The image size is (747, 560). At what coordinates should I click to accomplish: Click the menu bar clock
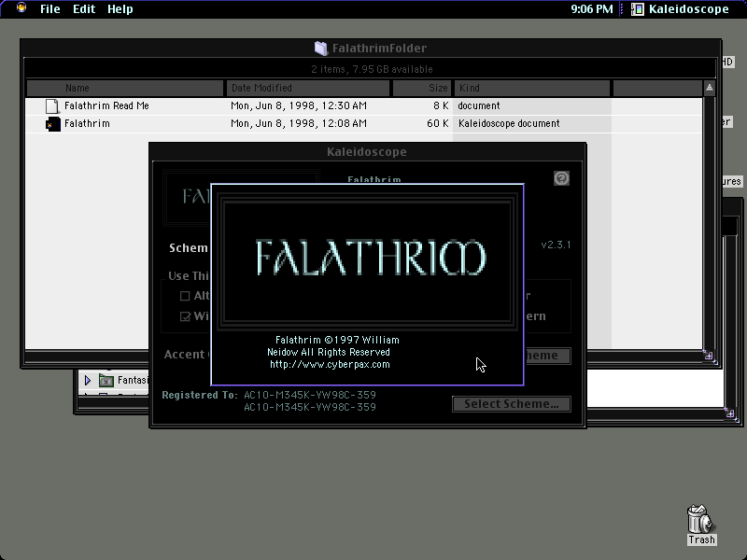tap(592, 9)
